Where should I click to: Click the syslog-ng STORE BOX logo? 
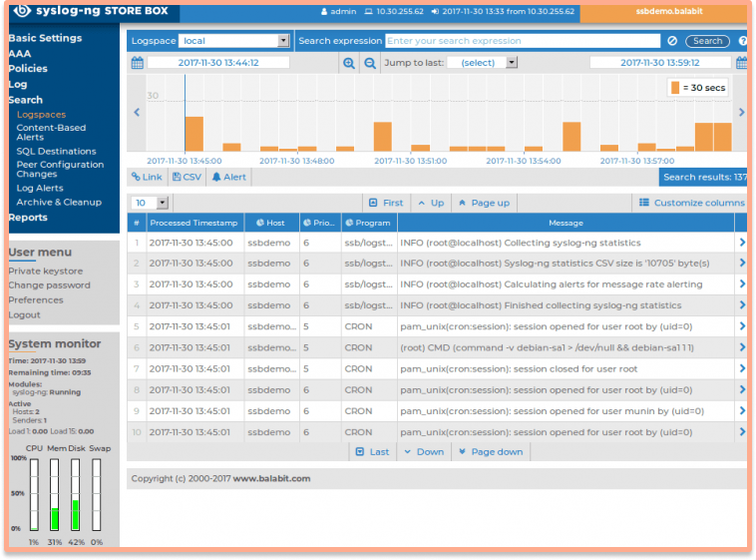pyautogui.click(x=91, y=10)
